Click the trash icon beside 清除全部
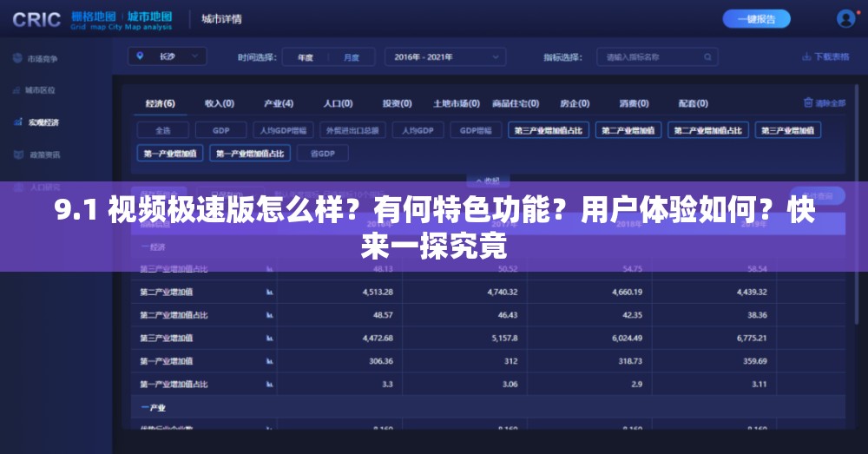This screenshot has height=454, width=868. pyautogui.click(x=808, y=102)
